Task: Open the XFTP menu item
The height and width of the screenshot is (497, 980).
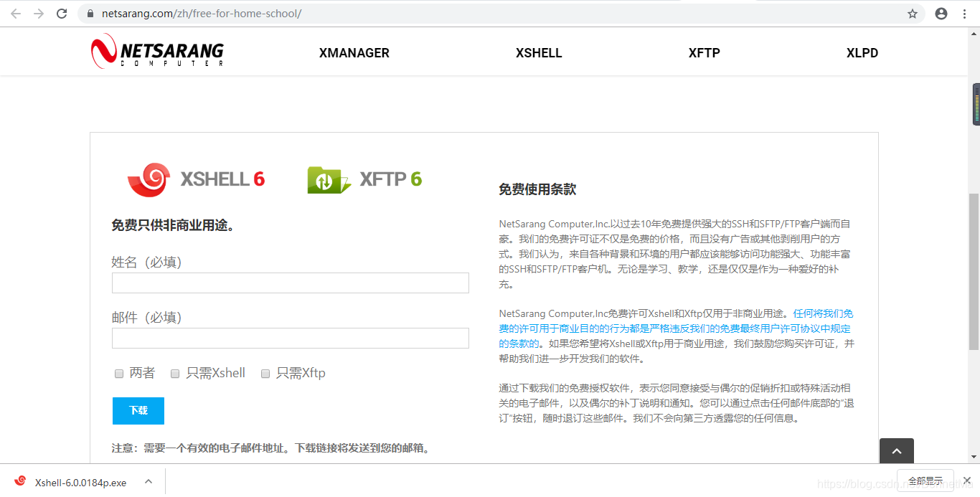Action: pyautogui.click(x=705, y=53)
